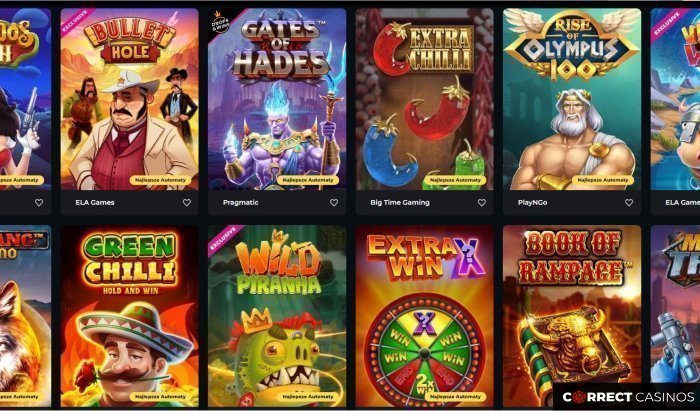700x411 pixels.
Task: Click the Drops & Wins badge on Gates of Hades
Action: (220, 23)
